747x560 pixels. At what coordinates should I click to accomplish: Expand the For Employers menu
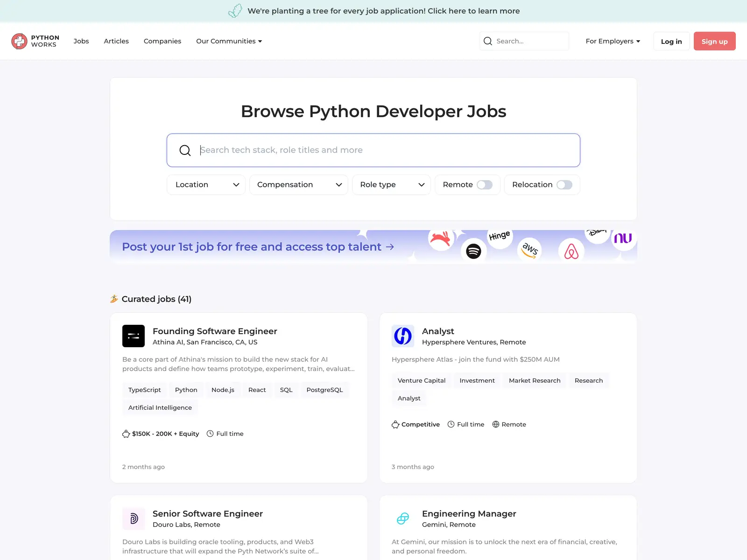click(x=613, y=41)
